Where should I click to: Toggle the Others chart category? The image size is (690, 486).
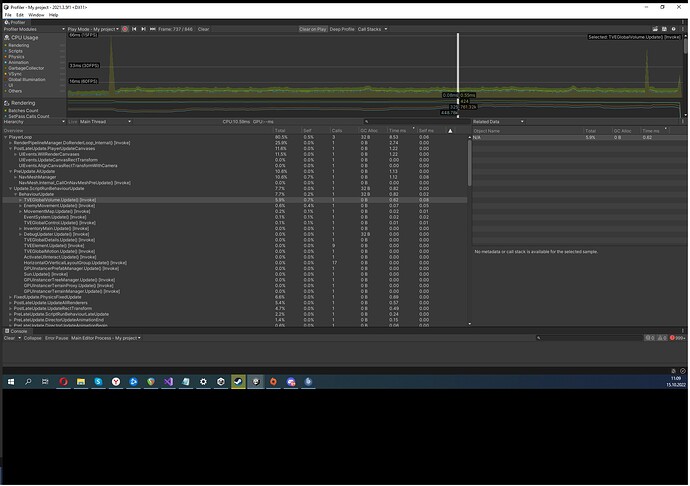pos(13,91)
